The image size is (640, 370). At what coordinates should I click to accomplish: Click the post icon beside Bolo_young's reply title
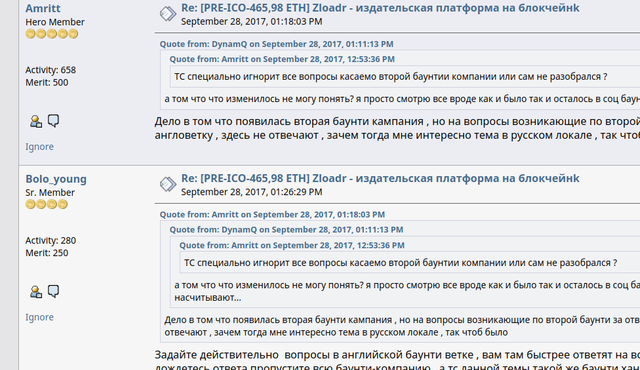[168, 184]
